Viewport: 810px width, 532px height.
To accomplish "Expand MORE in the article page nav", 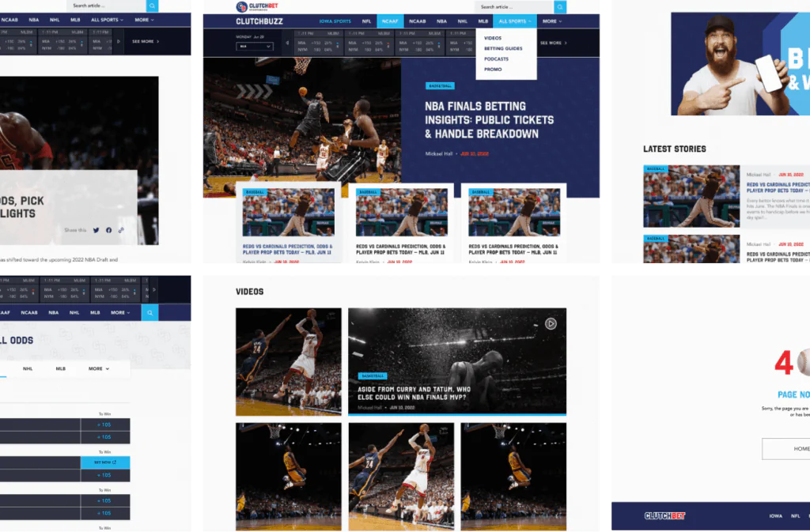I will pos(144,20).
